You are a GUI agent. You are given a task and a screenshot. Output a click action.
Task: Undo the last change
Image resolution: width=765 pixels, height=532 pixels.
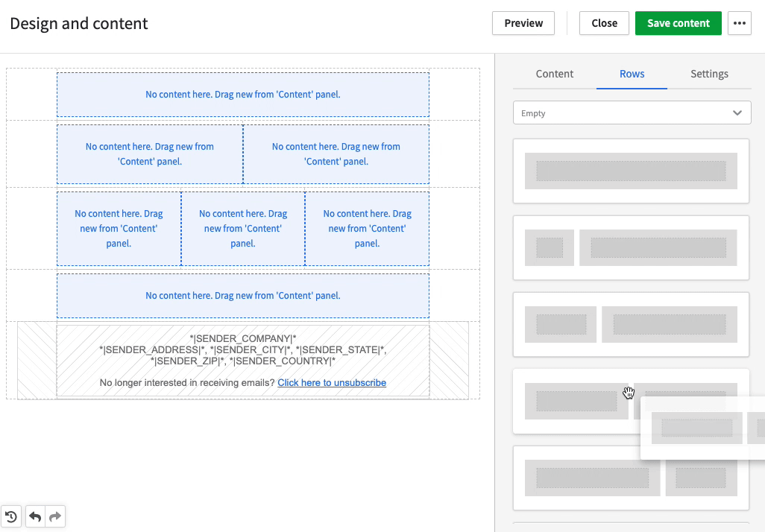click(x=34, y=516)
